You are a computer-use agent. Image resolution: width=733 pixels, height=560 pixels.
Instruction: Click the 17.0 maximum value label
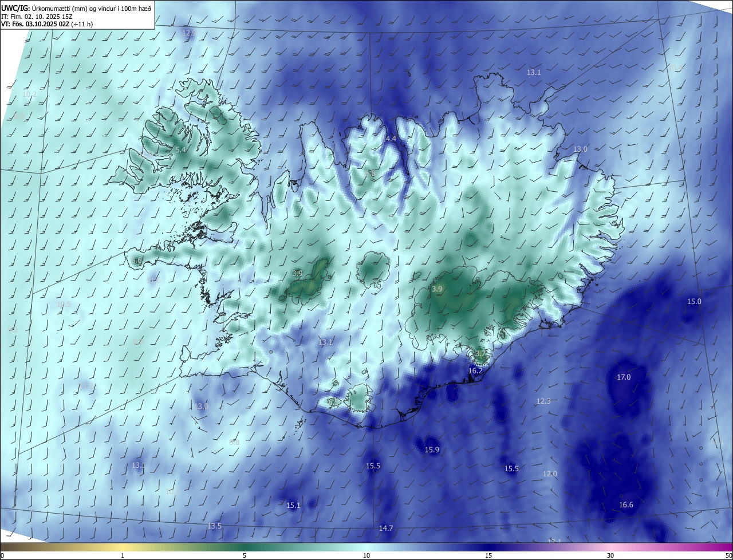coord(624,377)
